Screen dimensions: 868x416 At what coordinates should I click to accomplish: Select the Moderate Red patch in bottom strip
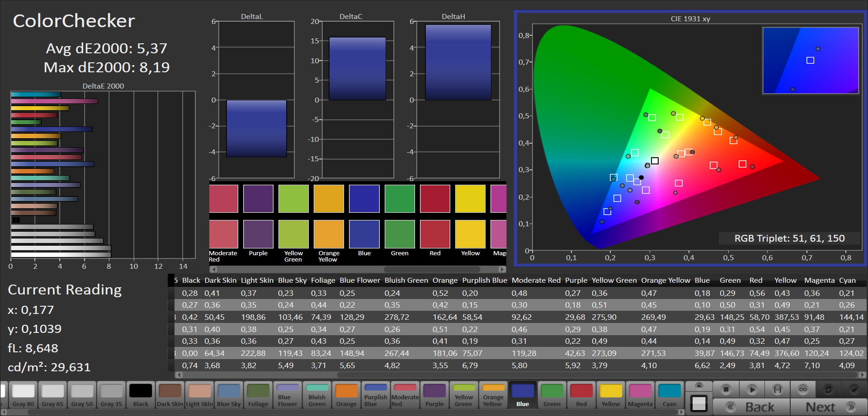point(405,395)
